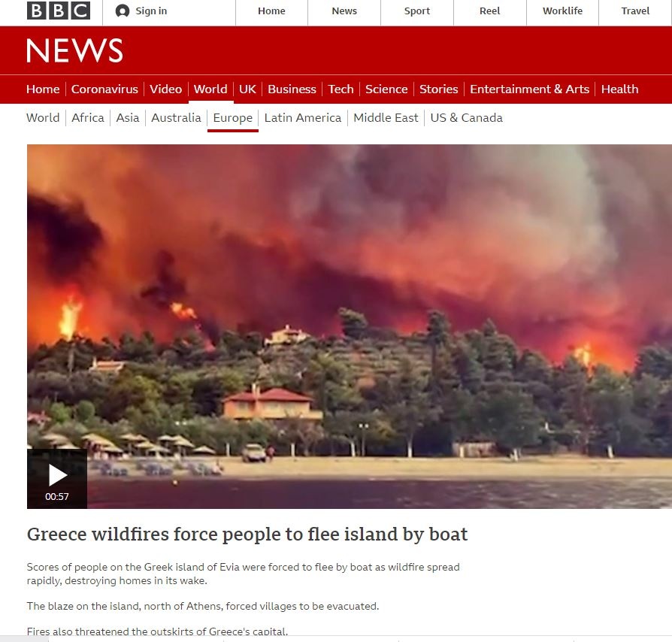This screenshot has height=642, width=672.
Task: Open Entertainment & Arts section
Action: [529, 89]
